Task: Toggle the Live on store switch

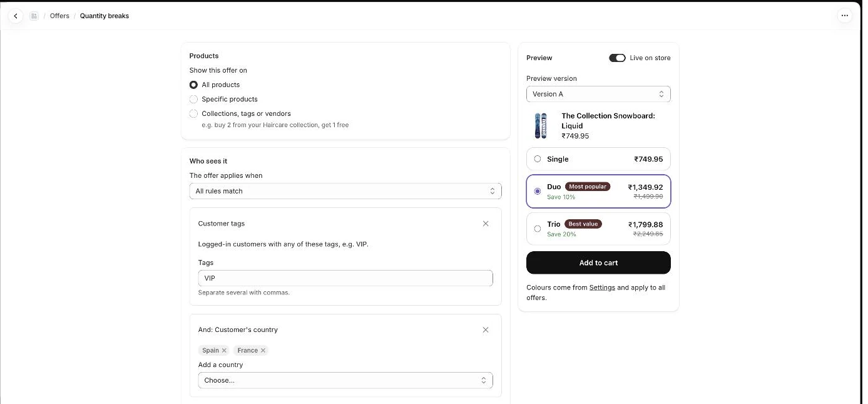Action: (x=617, y=58)
